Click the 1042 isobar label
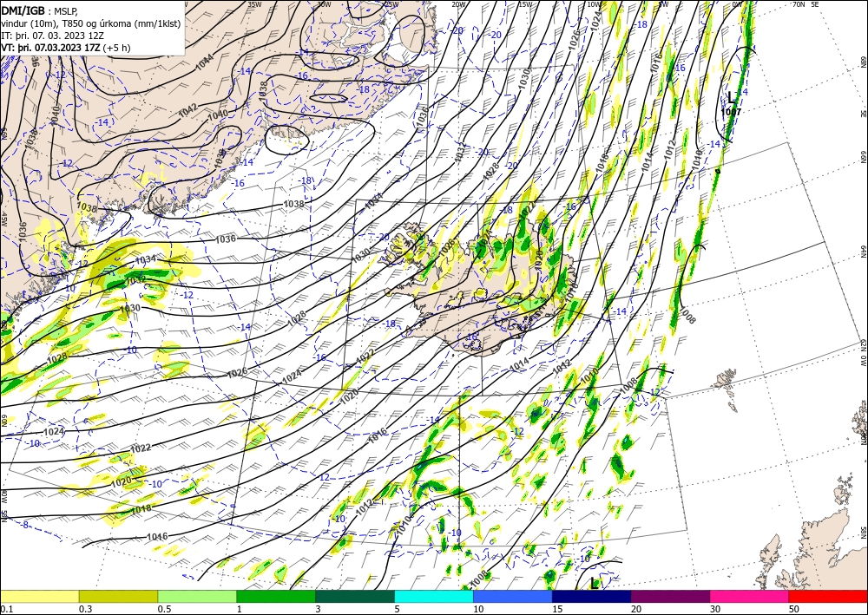Viewport: 868px width, 615px height. 187,111
